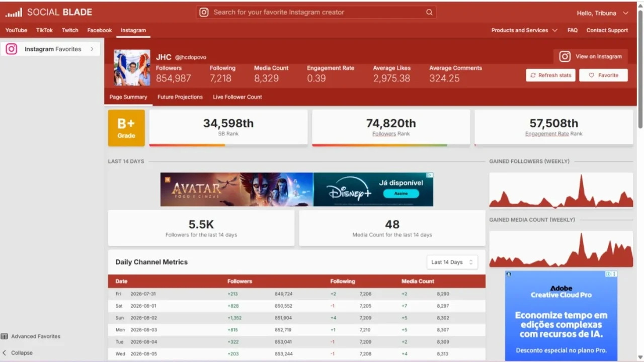Click the Followers Rank progress bar
644x362 pixels.
(391, 145)
